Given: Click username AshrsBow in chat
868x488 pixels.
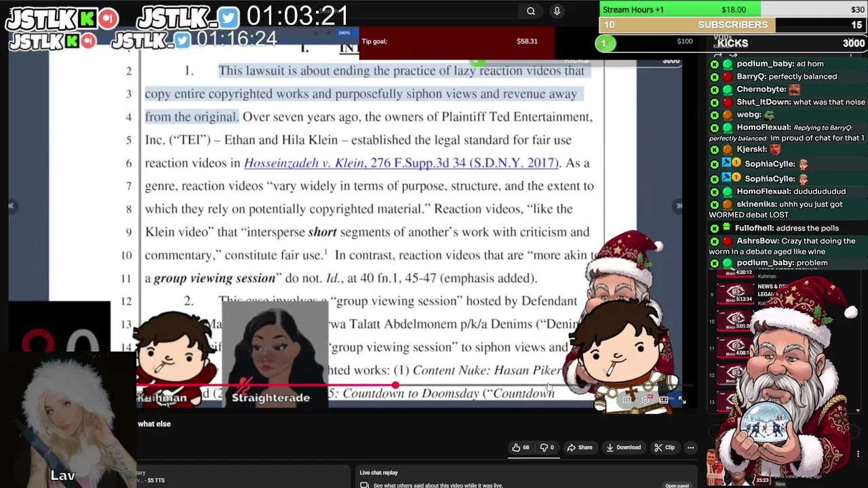Looking at the screenshot, I should point(757,241).
